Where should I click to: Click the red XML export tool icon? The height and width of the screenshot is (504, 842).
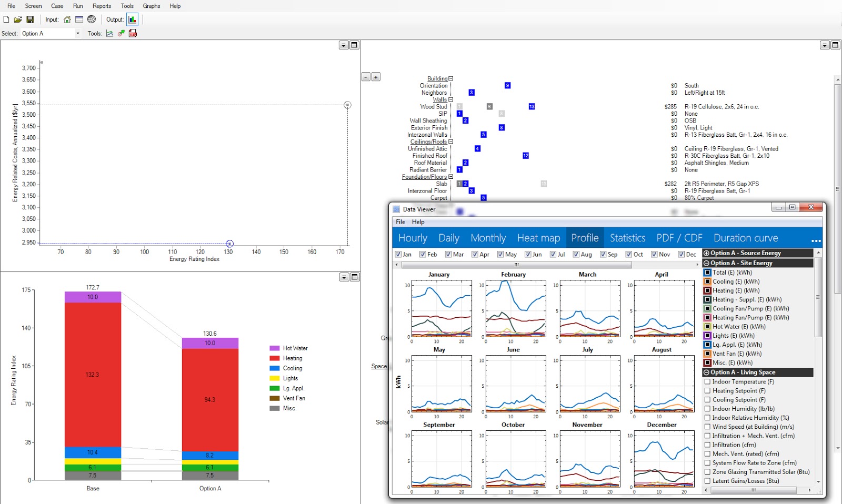[133, 33]
